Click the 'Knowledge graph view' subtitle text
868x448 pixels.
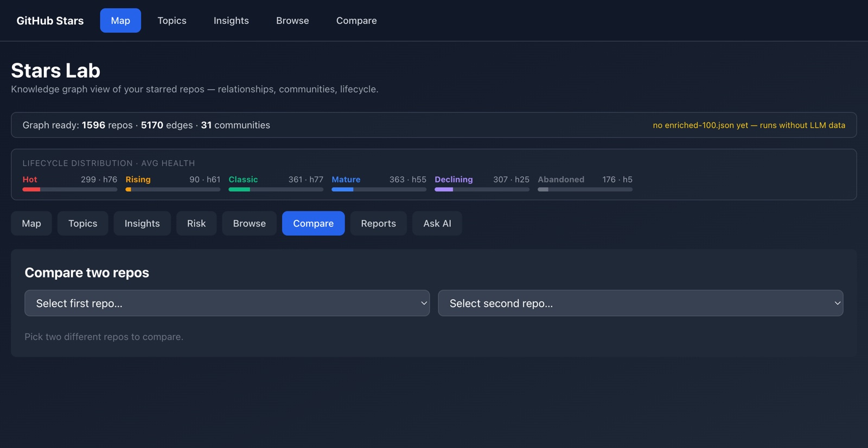tap(195, 89)
